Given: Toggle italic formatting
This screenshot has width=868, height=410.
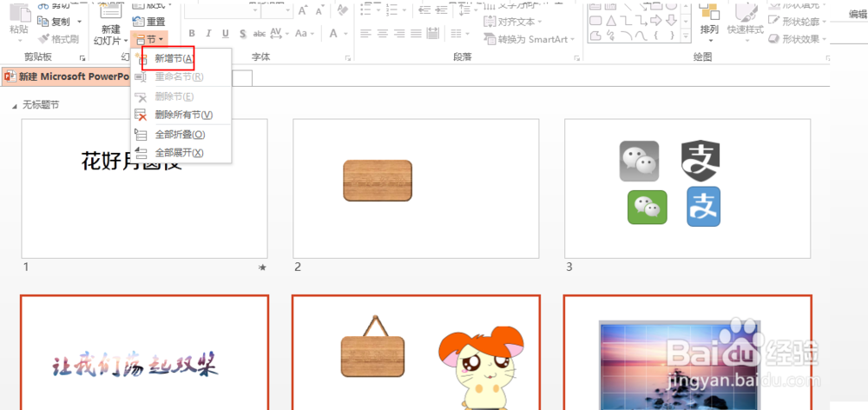Looking at the screenshot, I should [208, 34].
